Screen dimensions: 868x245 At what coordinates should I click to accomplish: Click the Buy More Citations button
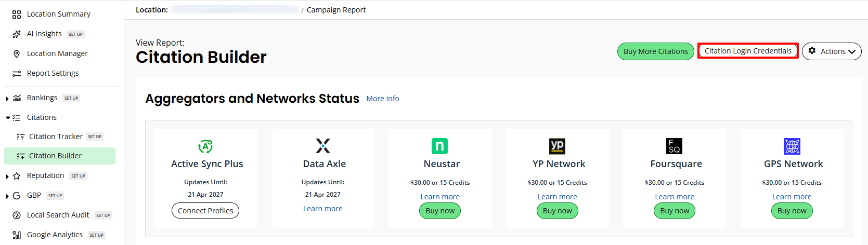click(x=656, y=51)
